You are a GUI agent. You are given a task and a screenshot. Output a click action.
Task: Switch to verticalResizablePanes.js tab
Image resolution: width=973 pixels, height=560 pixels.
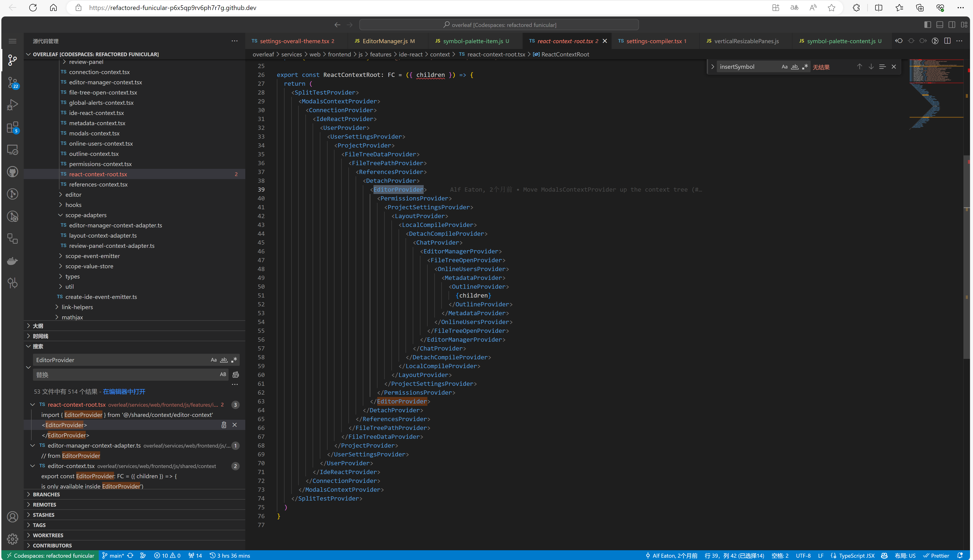[x=746, y=41]
